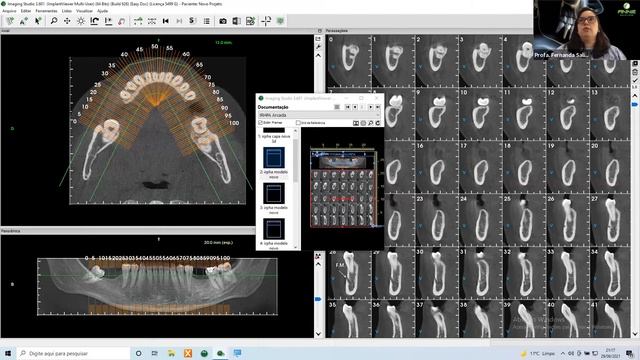The width and height of the screenshot is (640, 360).
Task: Select page 4 template thumbnail
Action: click(273, 229)
